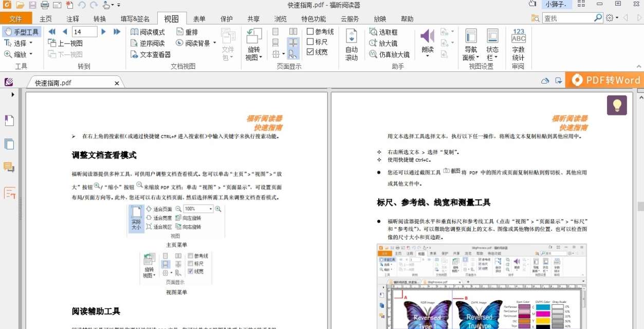This screenshot has width=644, height=329.
Task: Open comments panel icon in left sidebar
Action: click(x=9, y=167)
